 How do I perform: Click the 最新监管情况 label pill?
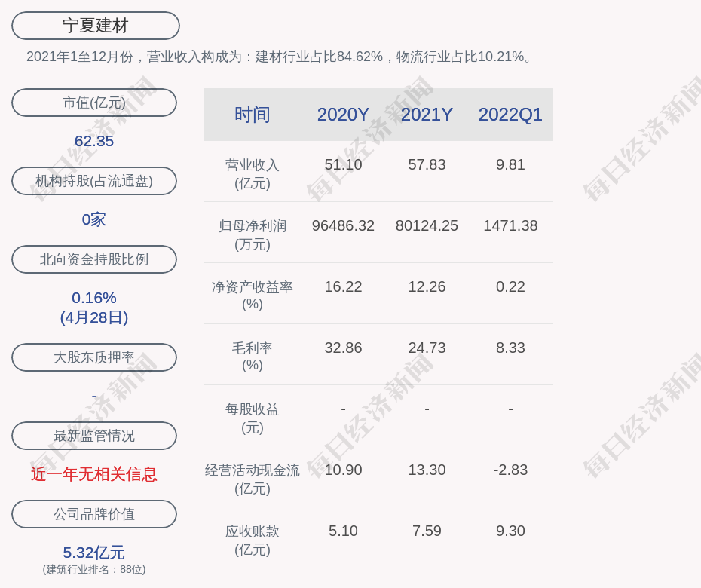[x=94, y=436]
